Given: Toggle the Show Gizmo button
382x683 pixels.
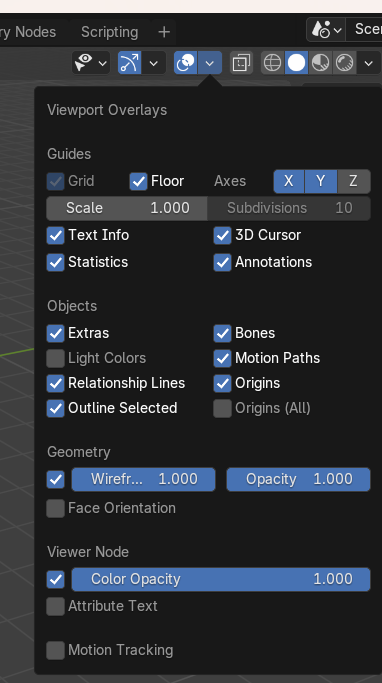Looking at the screenshot, I should click(129, 63).
